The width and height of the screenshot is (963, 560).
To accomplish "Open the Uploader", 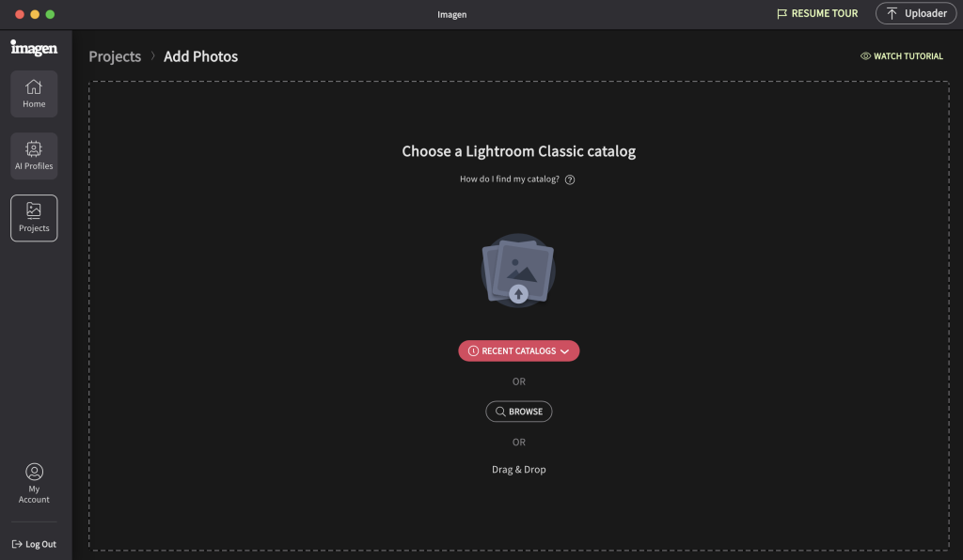I will 916,13.
